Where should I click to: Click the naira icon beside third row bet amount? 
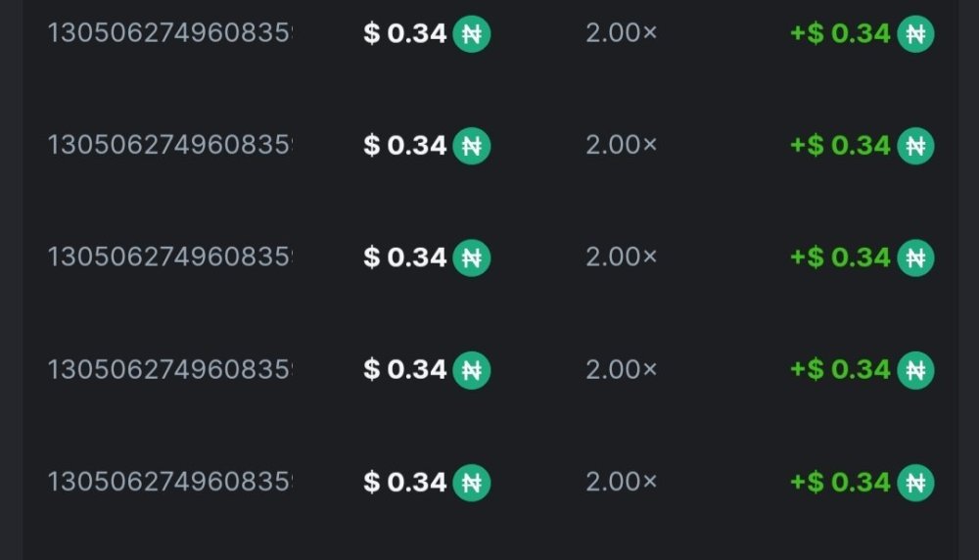point(471,257)
